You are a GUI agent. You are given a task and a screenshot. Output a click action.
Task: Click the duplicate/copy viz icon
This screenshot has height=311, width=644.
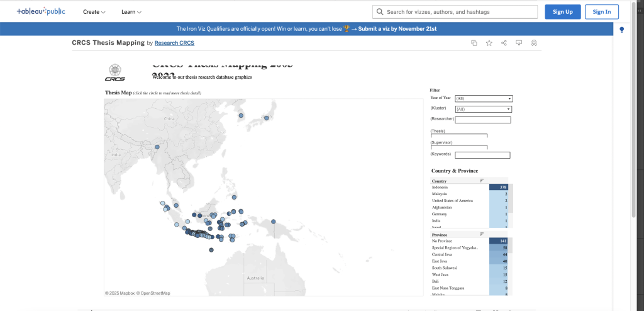474,43
